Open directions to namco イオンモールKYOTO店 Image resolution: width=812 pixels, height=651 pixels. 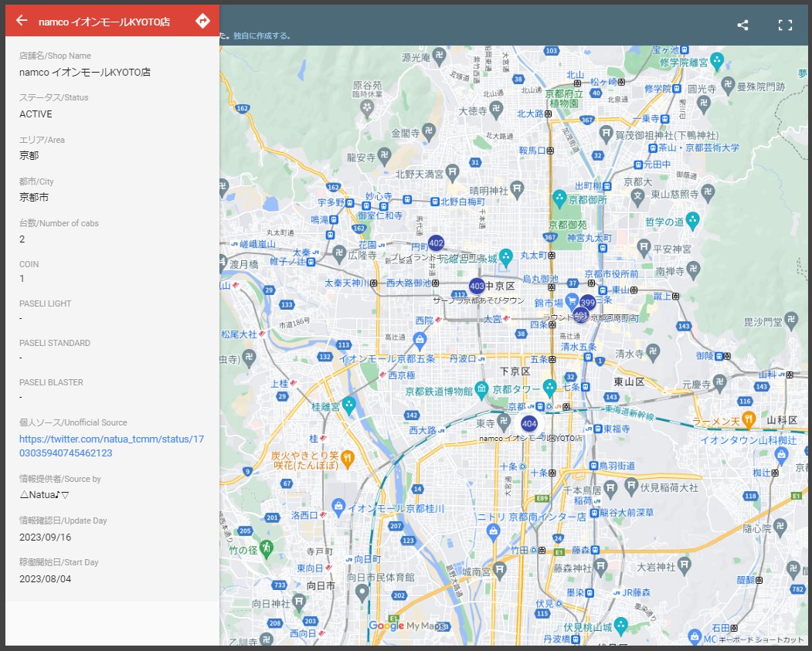202,21
